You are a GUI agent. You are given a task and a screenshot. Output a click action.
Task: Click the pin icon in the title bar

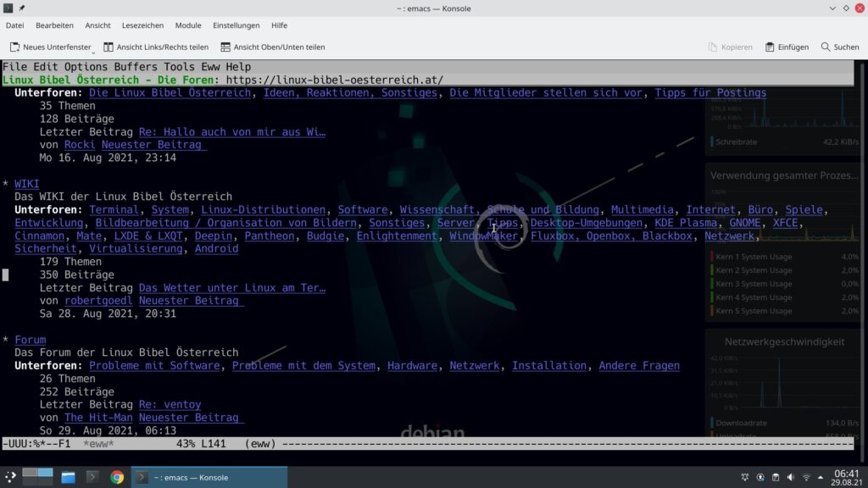(x=21, y=8)
